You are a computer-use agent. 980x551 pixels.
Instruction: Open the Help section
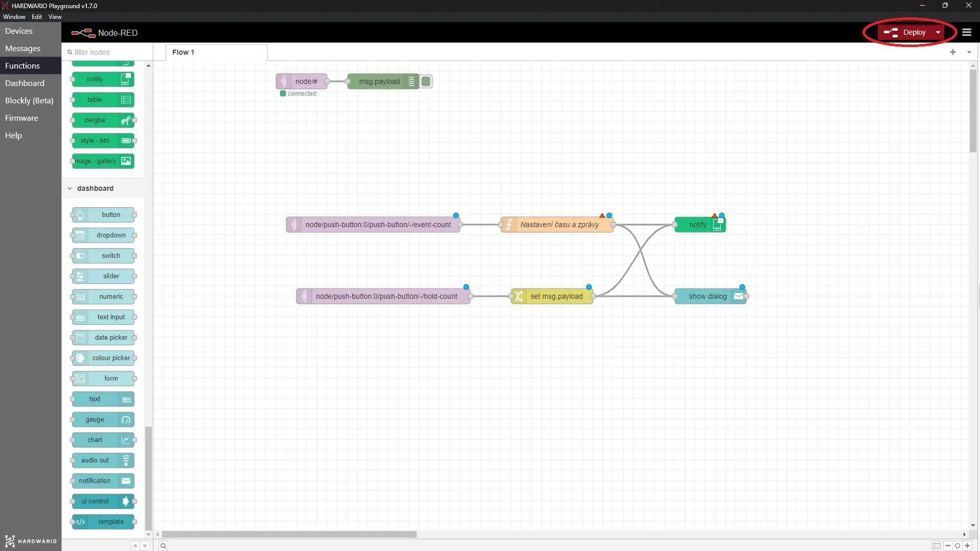[31, 136]
